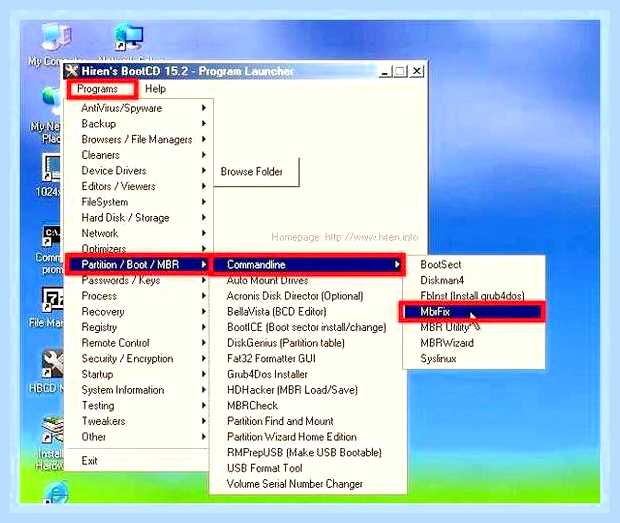Launch Acronis Disk Director (Optional)
620x523 pixels.
308,296
